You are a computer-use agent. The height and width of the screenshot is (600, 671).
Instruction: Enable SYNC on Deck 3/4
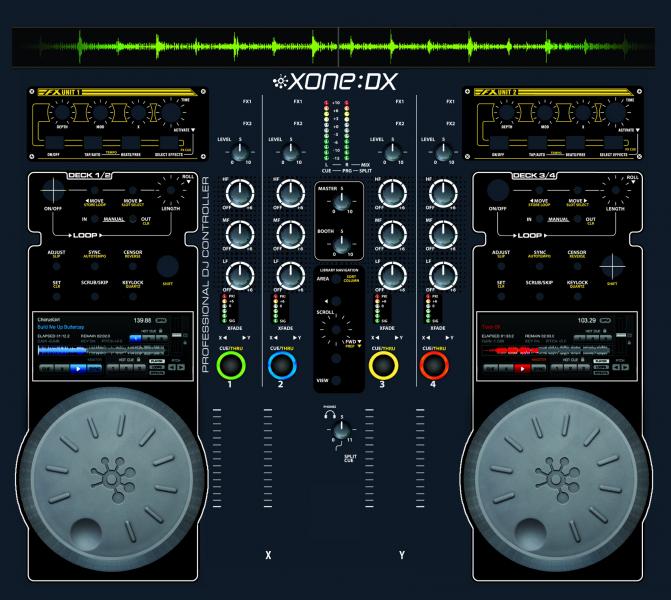(539, 266)
